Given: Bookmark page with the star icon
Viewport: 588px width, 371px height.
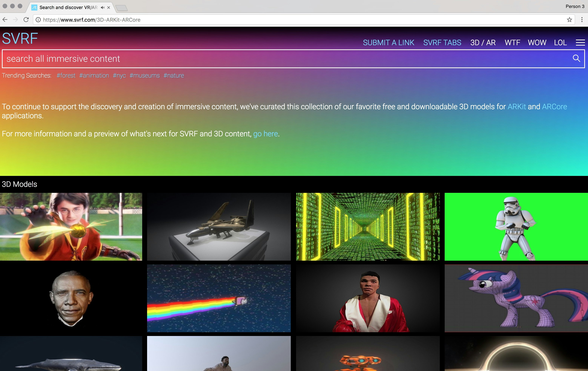Looking at the screenshot, I should point(569,20).
